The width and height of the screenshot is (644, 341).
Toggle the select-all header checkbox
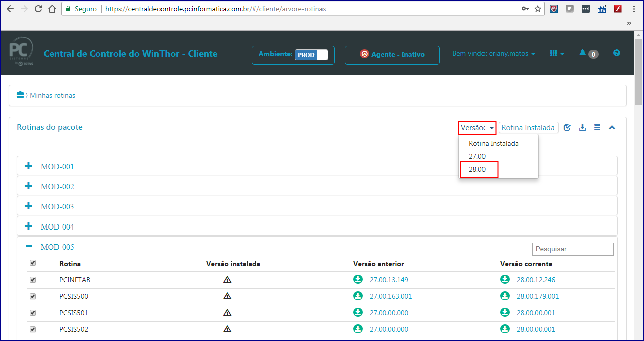[33, 263]
